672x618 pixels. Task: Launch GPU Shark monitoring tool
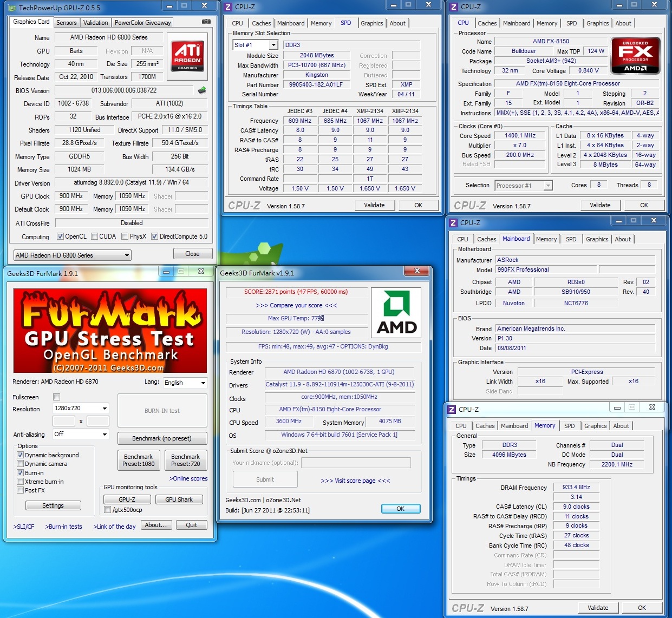[179, 499]
